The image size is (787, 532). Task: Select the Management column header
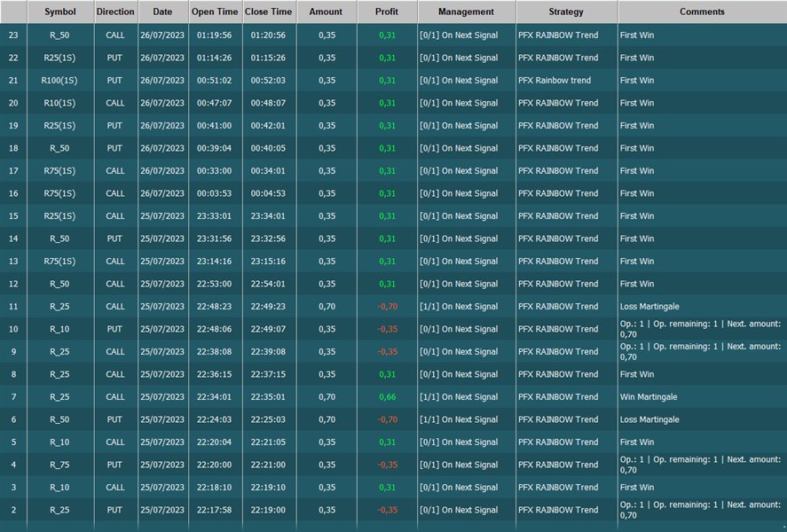466,12
